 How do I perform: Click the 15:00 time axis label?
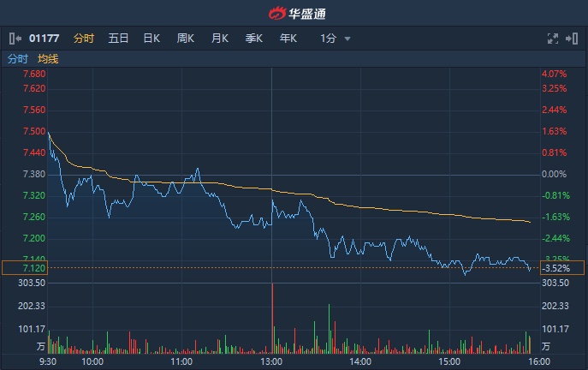[449, 361]
